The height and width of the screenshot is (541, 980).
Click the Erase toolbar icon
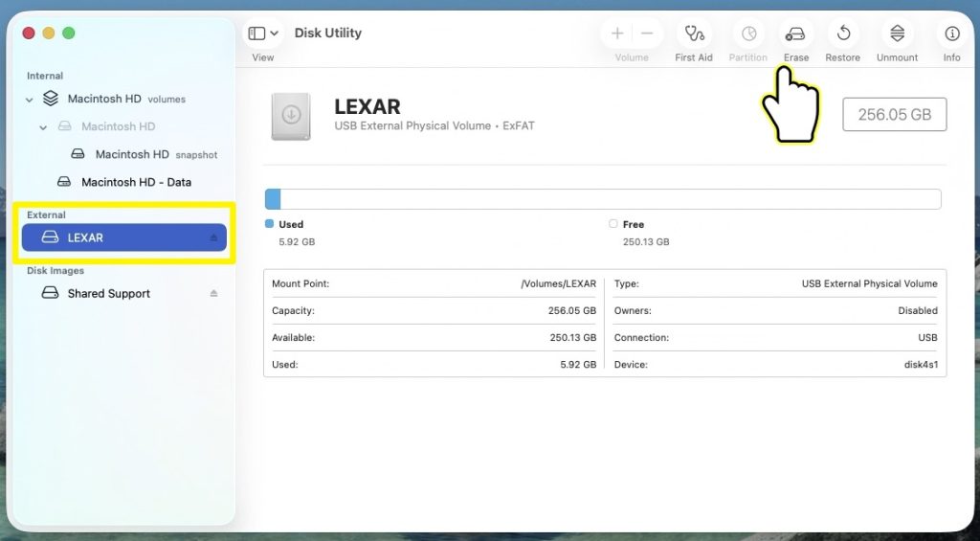pos(795,34)
